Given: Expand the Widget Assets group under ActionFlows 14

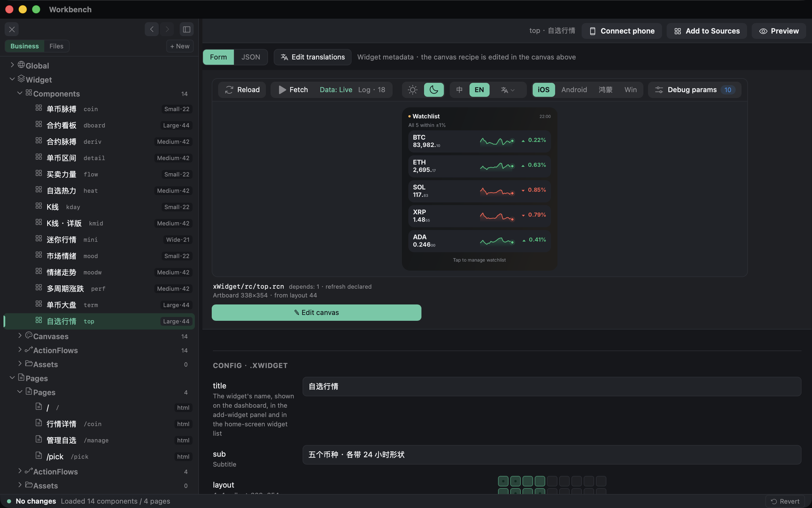Looking at the screenshot, I should (x=20, y=364).
